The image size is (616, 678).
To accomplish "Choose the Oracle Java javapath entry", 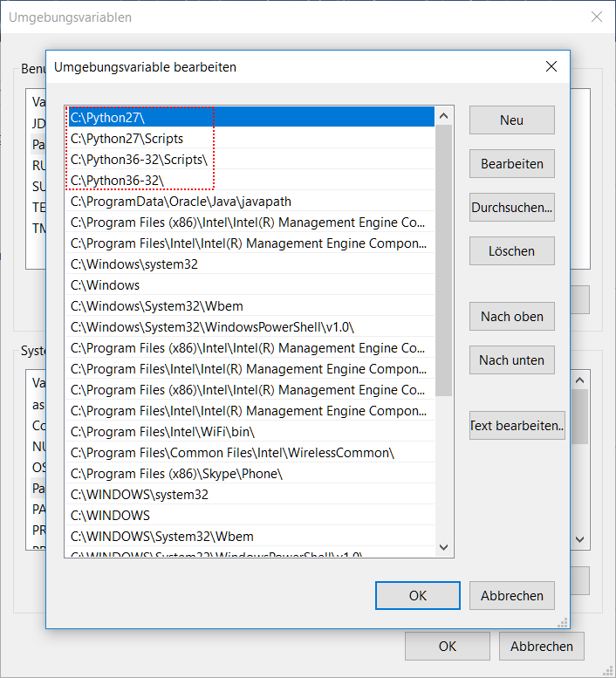I will point(181,202).
